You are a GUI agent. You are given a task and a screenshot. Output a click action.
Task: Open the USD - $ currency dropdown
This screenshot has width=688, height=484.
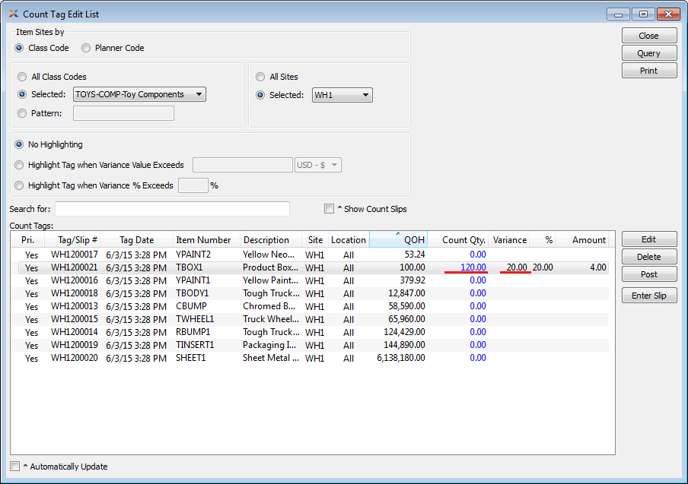coord(318,165)
